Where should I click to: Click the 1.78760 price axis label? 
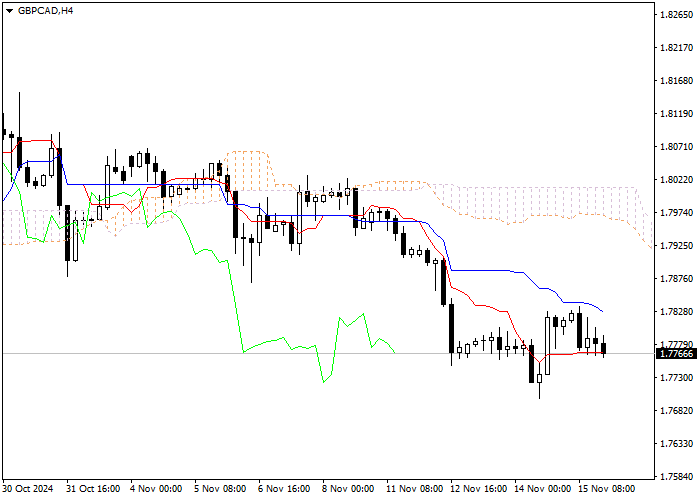pyautogui.click(x=676, y=279)
